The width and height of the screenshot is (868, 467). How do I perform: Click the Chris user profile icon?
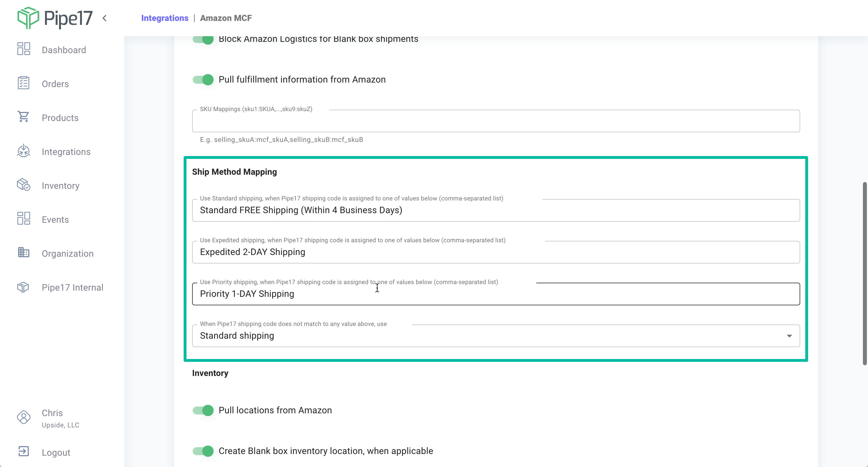23,418
